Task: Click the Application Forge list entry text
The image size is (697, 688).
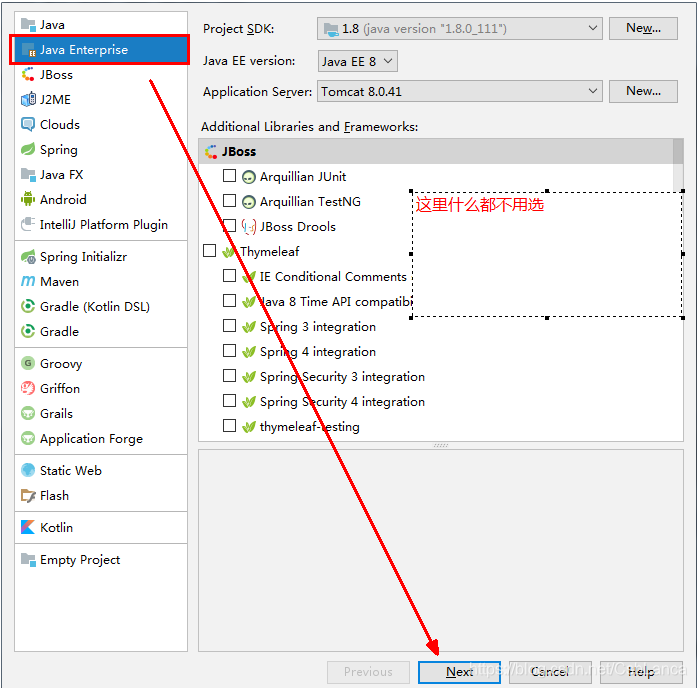Action: (92, 439)
